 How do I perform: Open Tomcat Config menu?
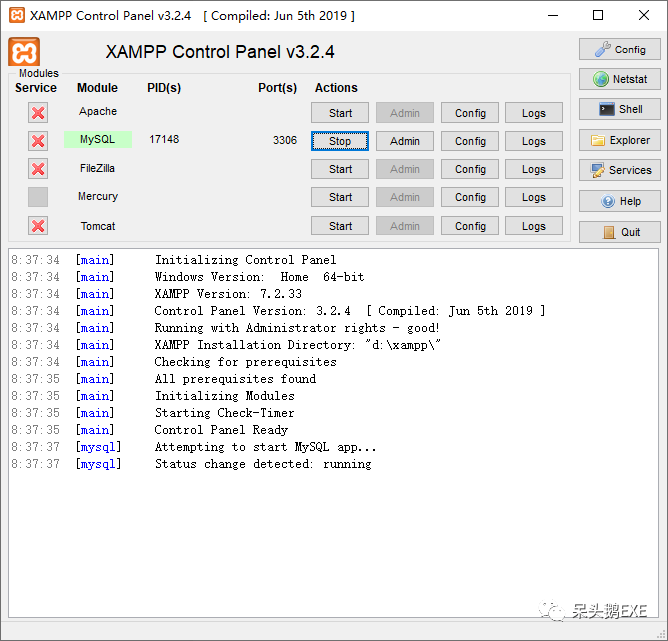[470, 226]
